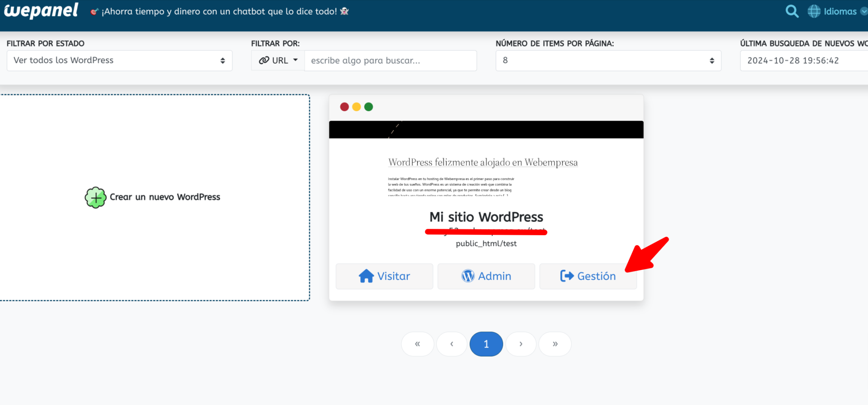This screenshot has height=405, width=868.
Task: Click the search text field placeholder
Action: [x=391, y=60]
